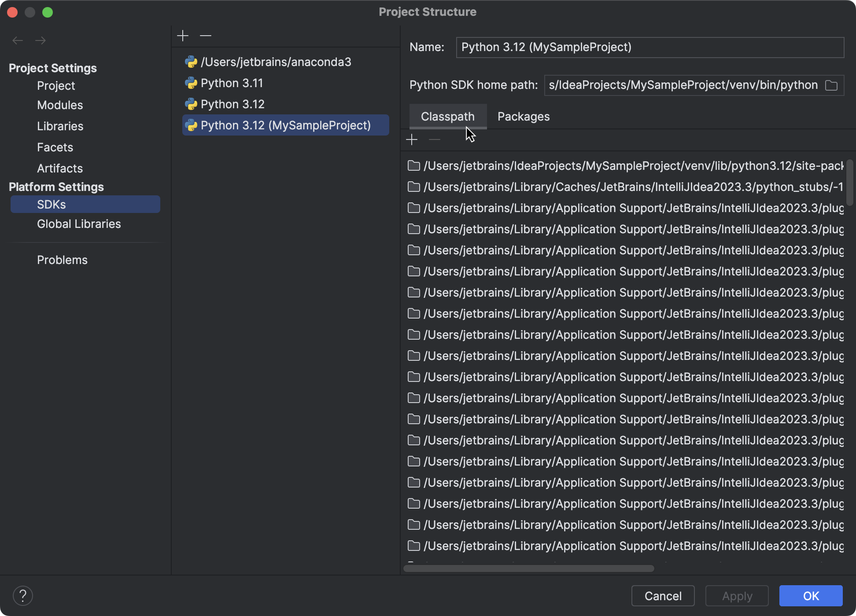The width and height of the screenshot is (856, 616).
Task: Select the Python 3.11 SDK
Action: tap(232, 83)
